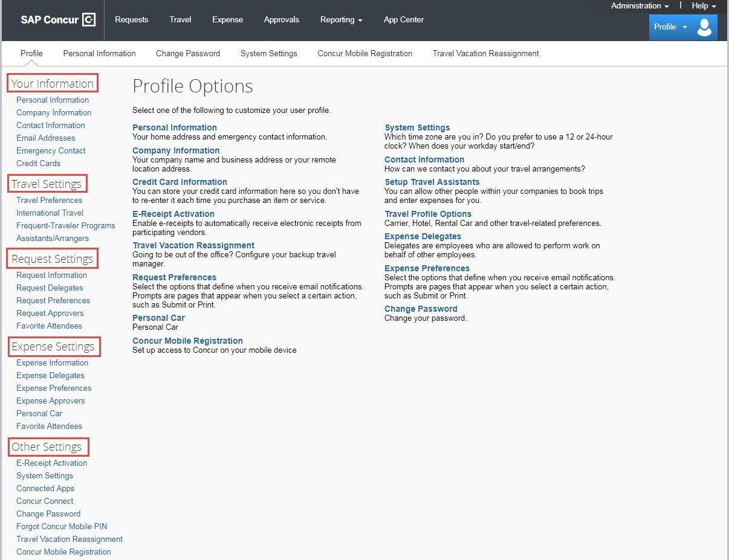Open Request Preferences in sidebar
Screen dimensions: 729x560
coord(53,300)
